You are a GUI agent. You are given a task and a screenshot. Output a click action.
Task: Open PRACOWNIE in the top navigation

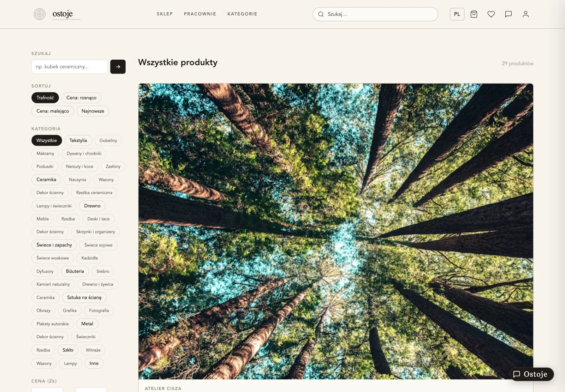tap(200, 14)
